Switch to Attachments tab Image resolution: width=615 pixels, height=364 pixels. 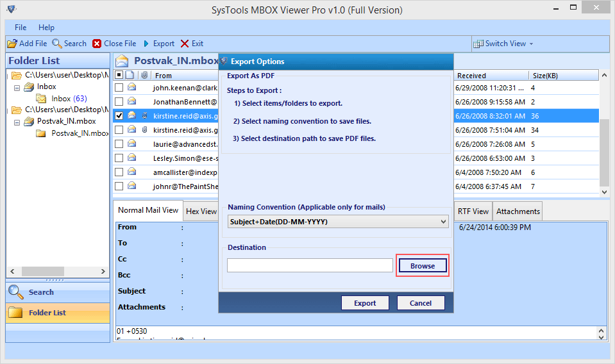518,211
